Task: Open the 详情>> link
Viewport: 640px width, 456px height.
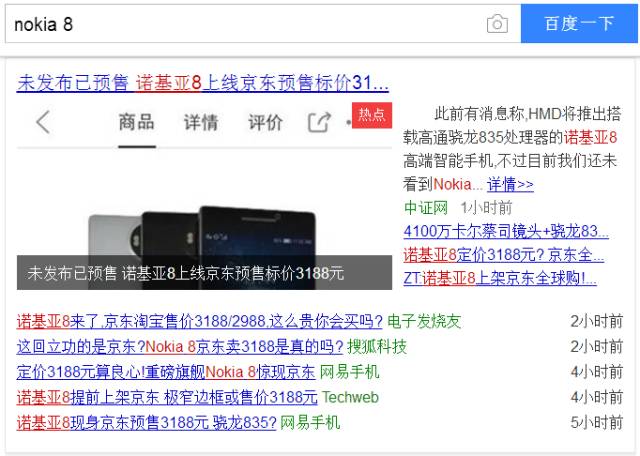Action: [x=510, y=185]
